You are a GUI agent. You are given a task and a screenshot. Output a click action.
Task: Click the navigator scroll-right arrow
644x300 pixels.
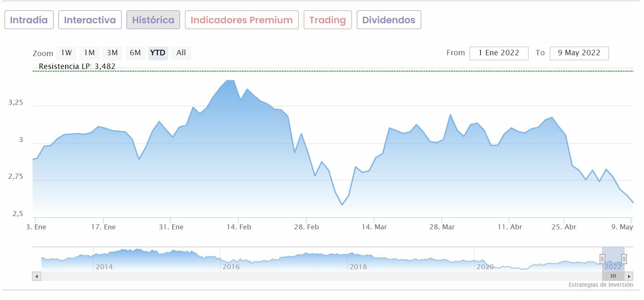[629, 276]
